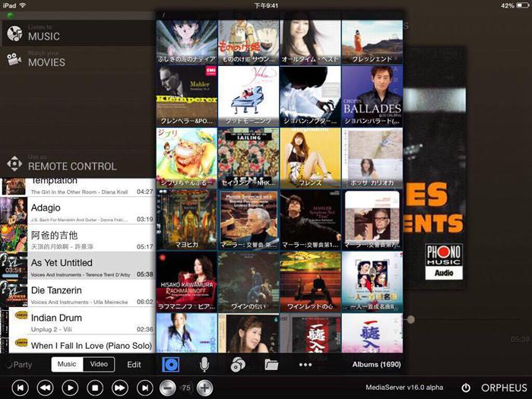Screen dimensions: 532x399
Task: Open the Chopin BALLADES album
Action: (x=372, y=97)
